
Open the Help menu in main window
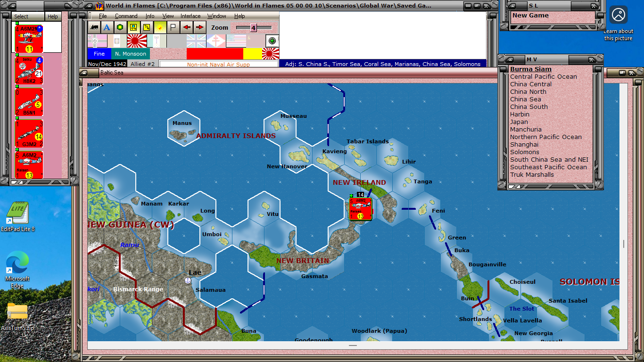click(239, 16)
